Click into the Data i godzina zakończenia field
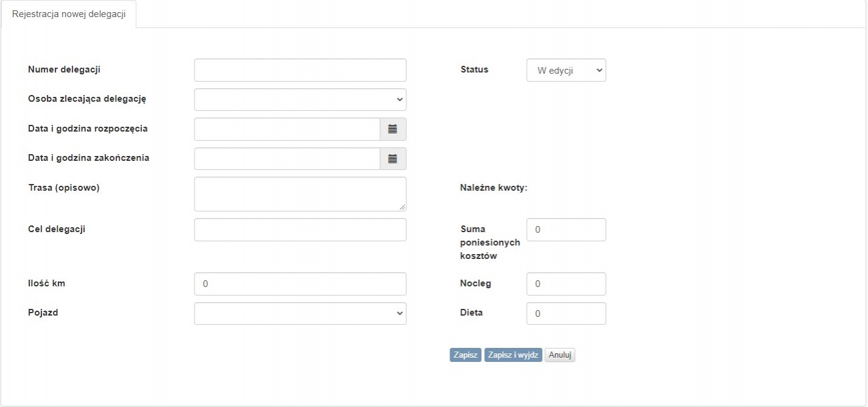This screenshot has width=868, height=407. [287, 159]
